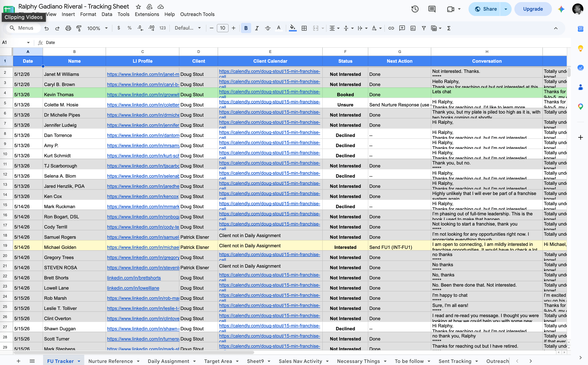The width and height of the screenshot is (588, 365).
Task: Toggle bold formatting
Action: (246, 28)
